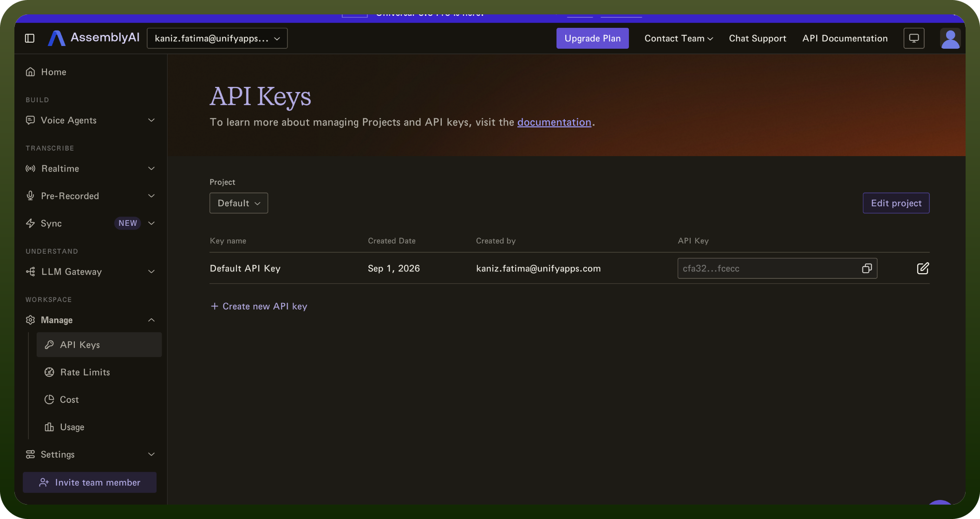
Task: Click the Project field label
Action: [222, 182]
